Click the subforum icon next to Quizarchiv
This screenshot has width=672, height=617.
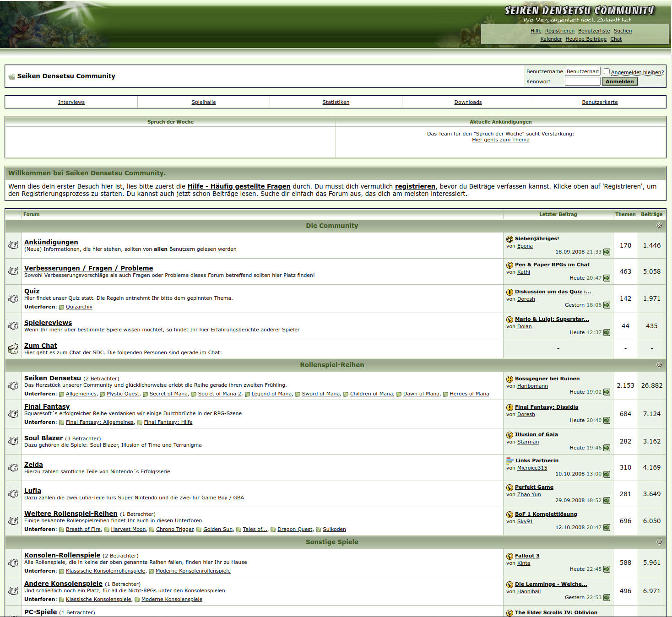click(61, 307)
